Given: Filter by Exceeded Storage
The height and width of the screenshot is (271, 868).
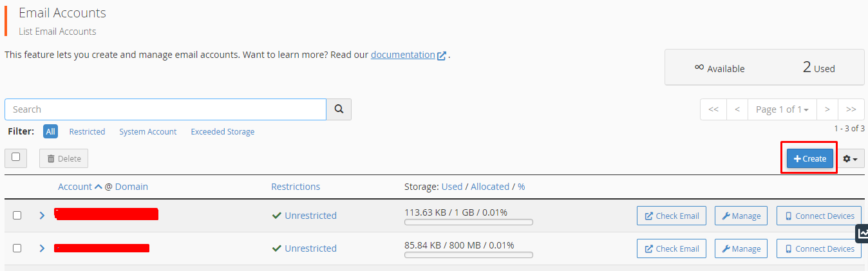Looking at the screenshot, I should (222, 131).
